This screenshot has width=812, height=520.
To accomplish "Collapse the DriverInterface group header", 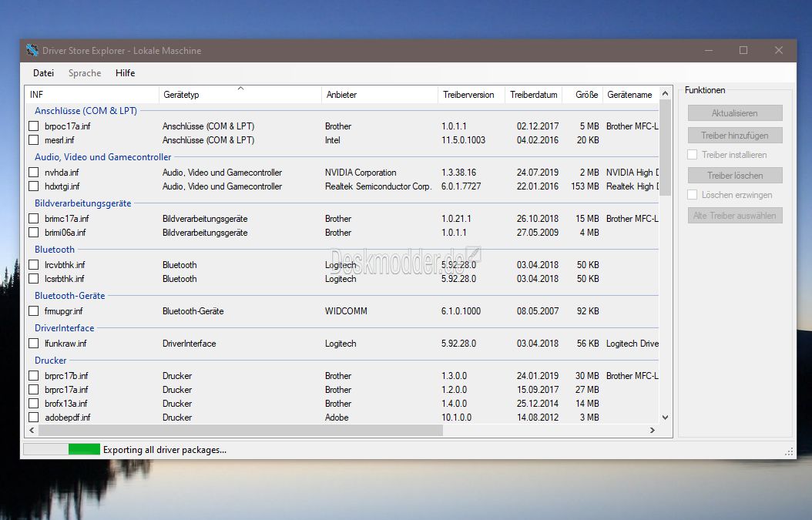I will 64,328.
